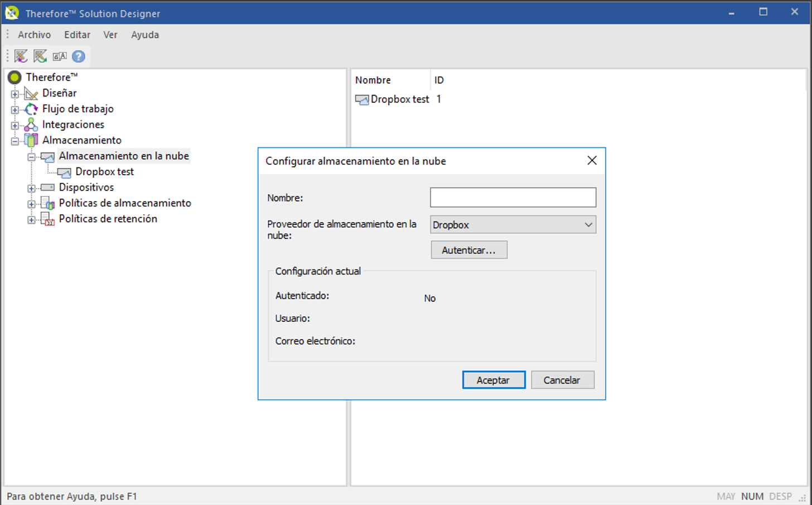This screenshot has height=505, width=812.
Task: Expand the Integraciones node
Action: pos(15,125)
